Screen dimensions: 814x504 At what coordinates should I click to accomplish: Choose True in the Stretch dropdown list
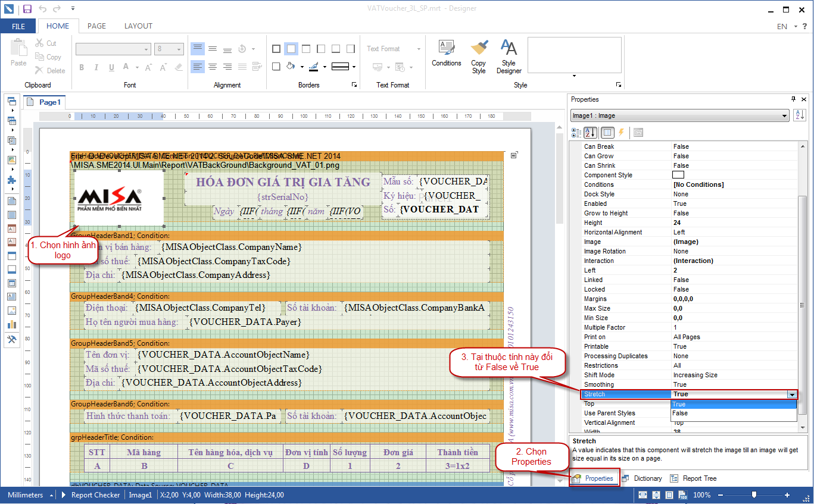coord(734,404)
